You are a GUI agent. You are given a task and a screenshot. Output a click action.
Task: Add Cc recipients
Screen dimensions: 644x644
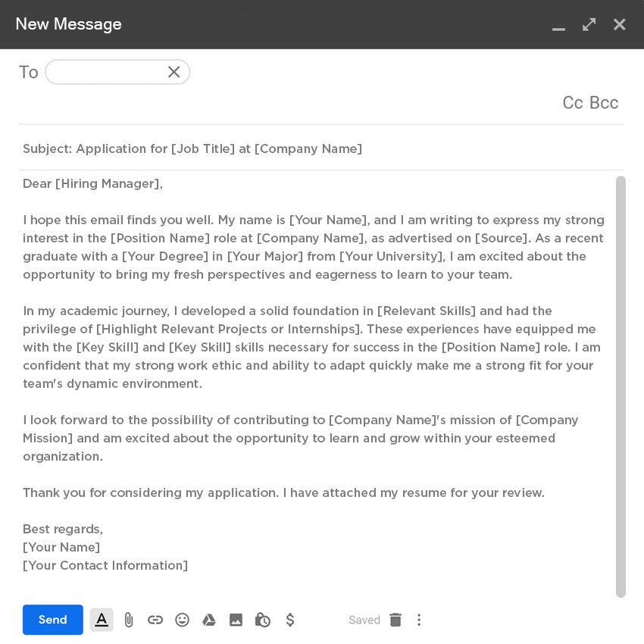tap(573, 103)
